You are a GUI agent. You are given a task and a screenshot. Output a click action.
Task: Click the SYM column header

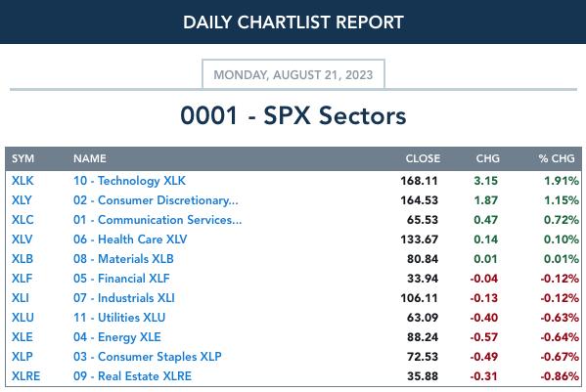[23, 158]
